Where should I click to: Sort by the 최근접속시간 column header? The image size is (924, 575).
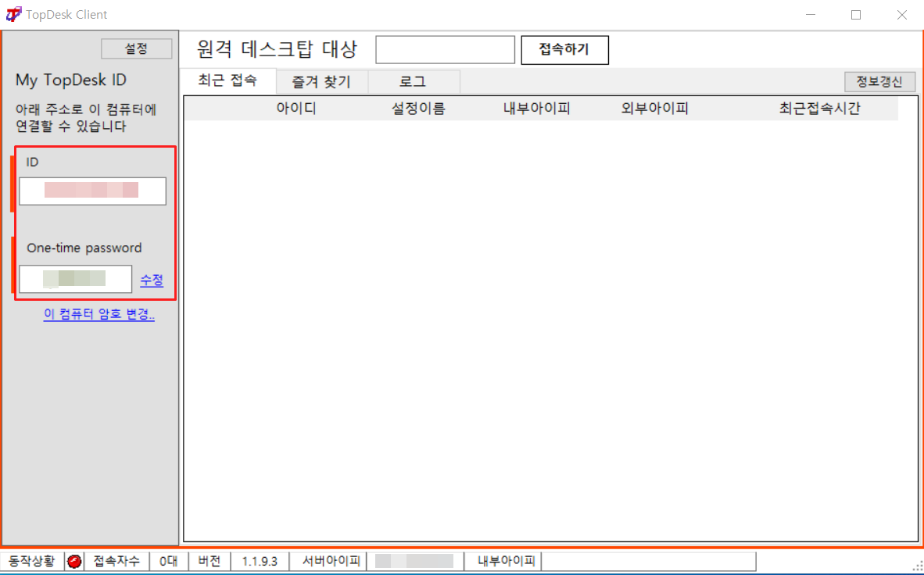(819, 109)
